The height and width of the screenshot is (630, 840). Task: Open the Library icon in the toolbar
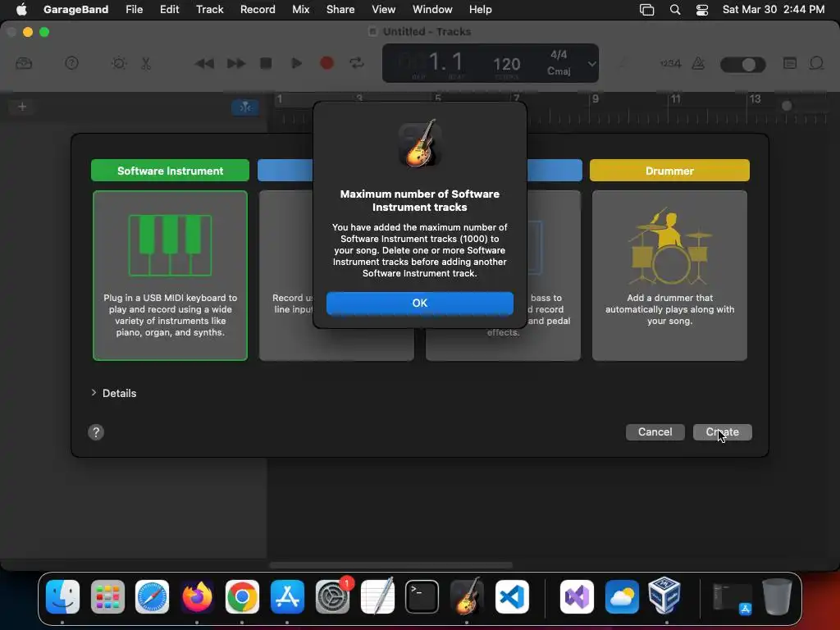pos(24,63)
